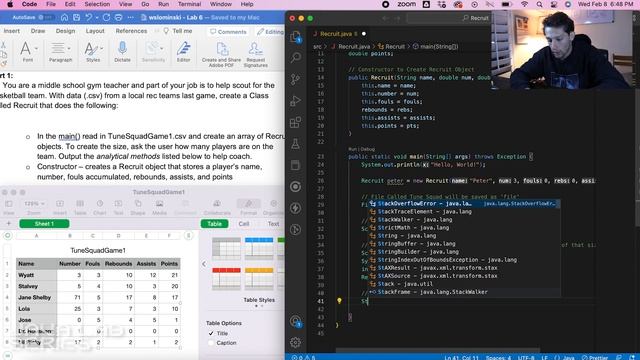Image resolution: width=640 pixels, height=360 pixels.
Task: Click Ln 41, Col 11 in status bar
Action: (x=461, y=357)
